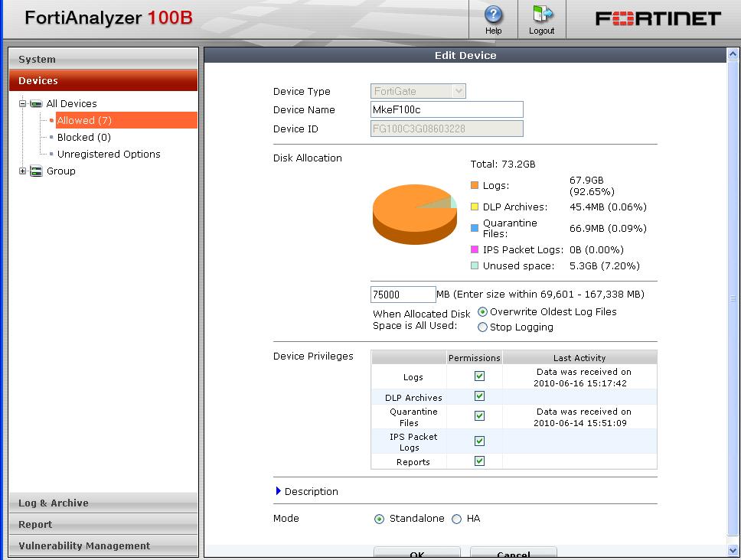Click the FORTINET logo
The width and height of the screenshot is (741, 560).
point(660,18)
